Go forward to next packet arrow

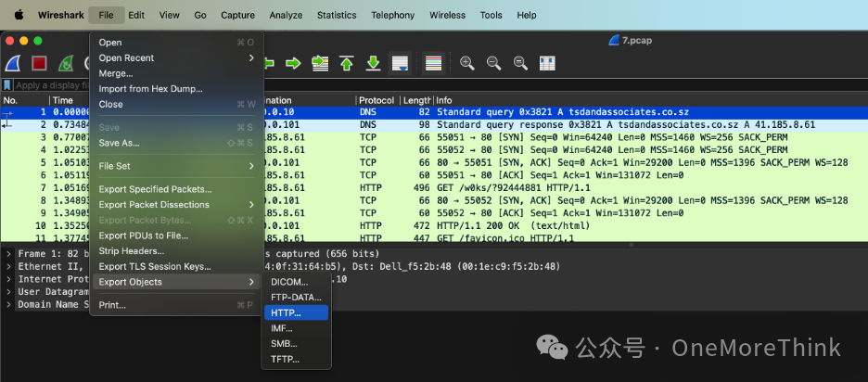293,64
